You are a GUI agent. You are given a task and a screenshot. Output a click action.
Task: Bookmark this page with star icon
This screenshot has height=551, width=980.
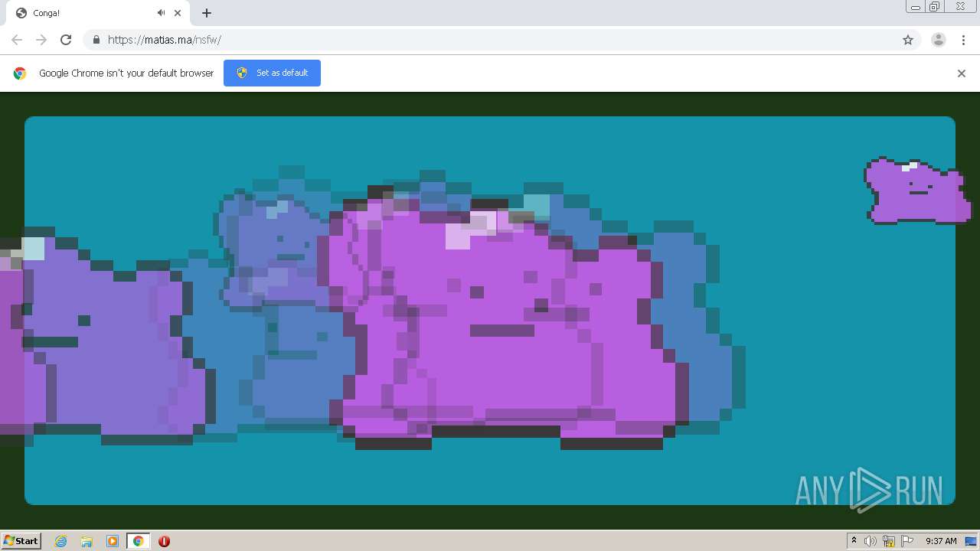pos(908,40)
